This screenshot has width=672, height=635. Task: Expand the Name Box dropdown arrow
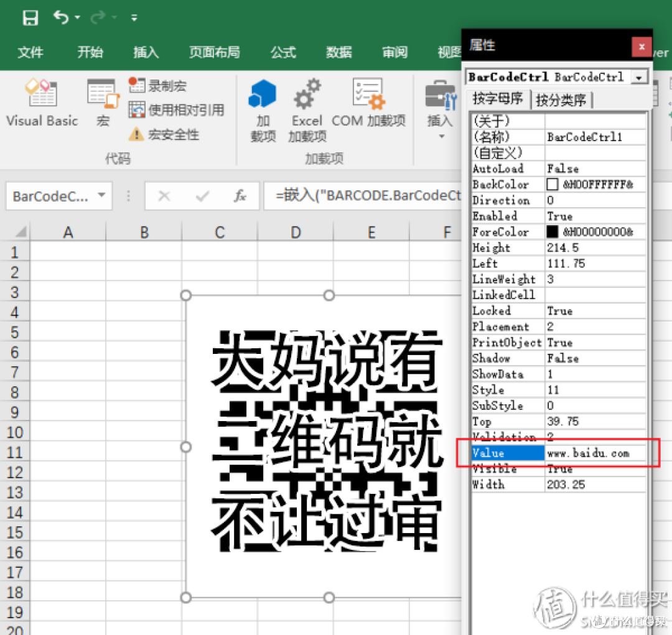point(101,195)
